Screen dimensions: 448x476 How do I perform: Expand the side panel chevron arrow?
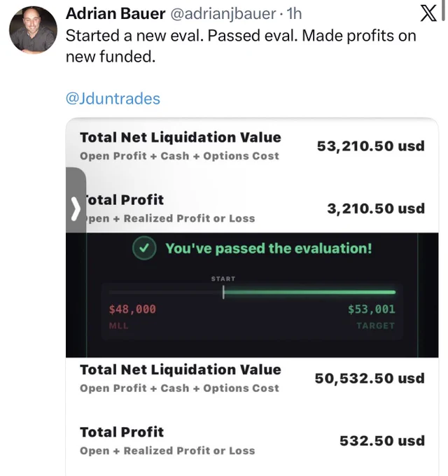76,209
